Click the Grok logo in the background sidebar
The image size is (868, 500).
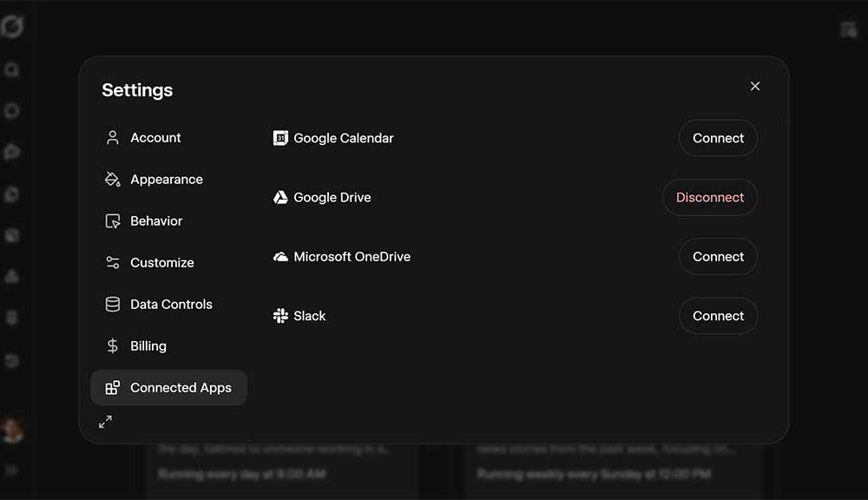tap(12, 26)
